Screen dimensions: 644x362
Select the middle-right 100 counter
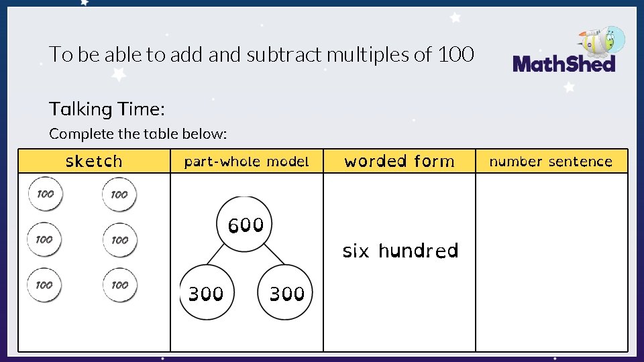pos(120,240)
